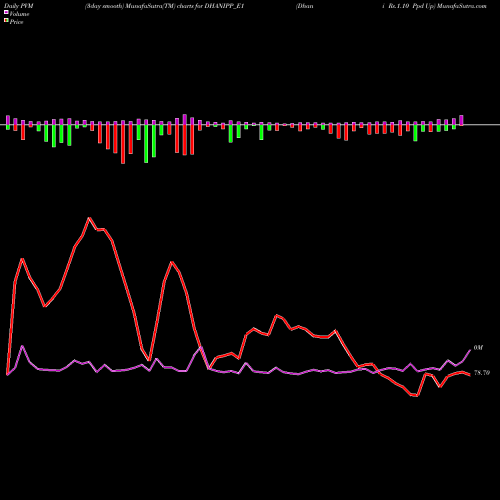This screenshot has width=500, height=500.
Task: Click the last purple volume bar on the right
Action: click(x=461, y=120)
